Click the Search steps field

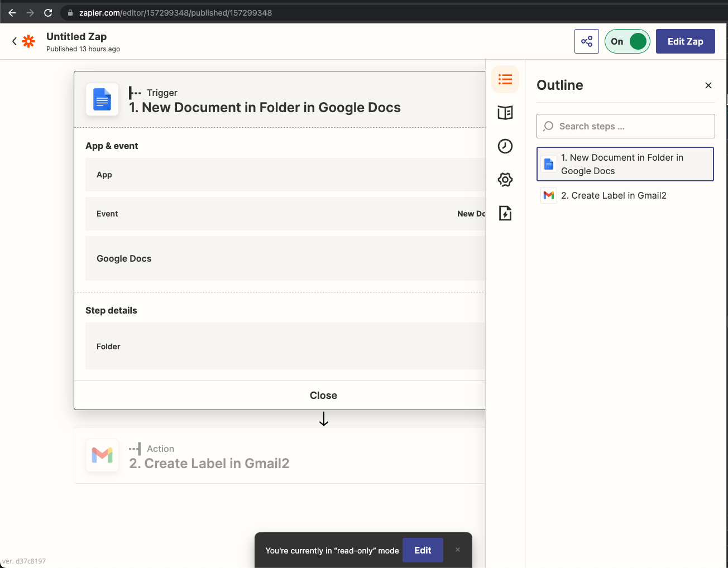[626, 126]
